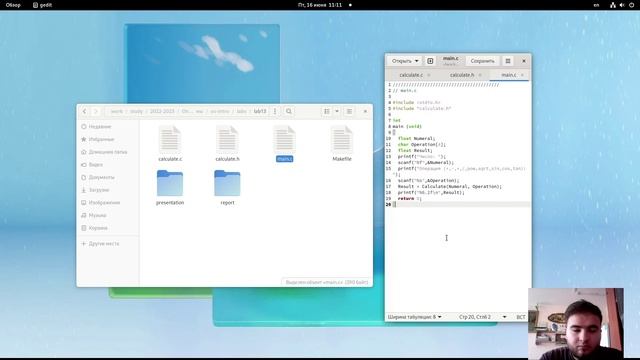Image resolution: width=640 pixels, height=360 pixels.
Task: Switch to calculate.h tab
Action: click(462, 75)
